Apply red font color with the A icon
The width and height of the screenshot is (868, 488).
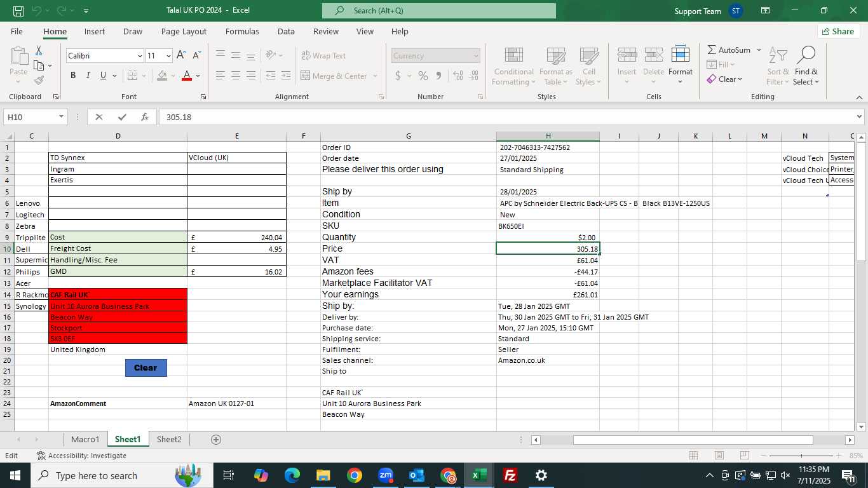click(x=187, y=76)
